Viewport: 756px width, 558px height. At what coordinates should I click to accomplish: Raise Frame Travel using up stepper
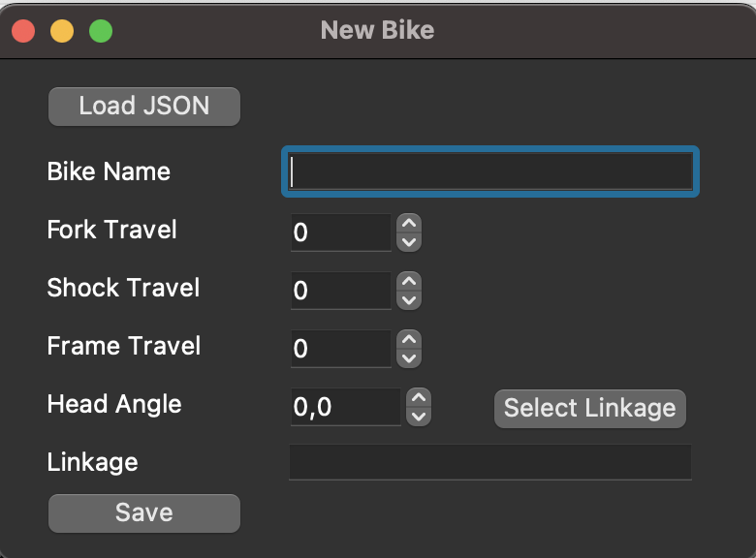pos(410,340)
